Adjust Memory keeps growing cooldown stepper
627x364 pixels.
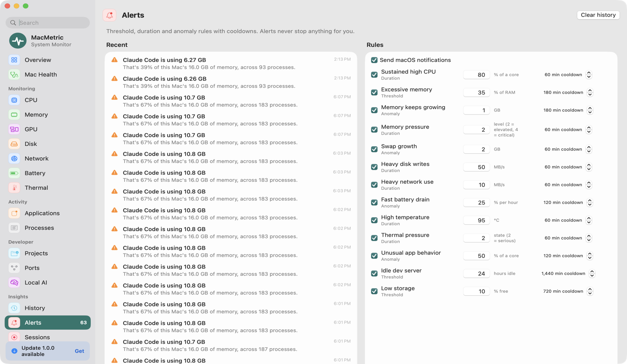(x=590, y=110)
